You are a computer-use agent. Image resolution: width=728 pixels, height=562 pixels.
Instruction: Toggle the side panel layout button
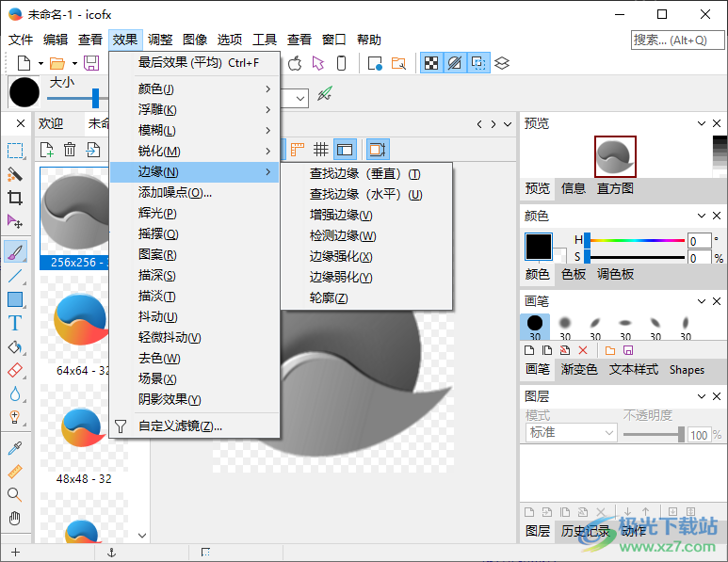(345, 150)
